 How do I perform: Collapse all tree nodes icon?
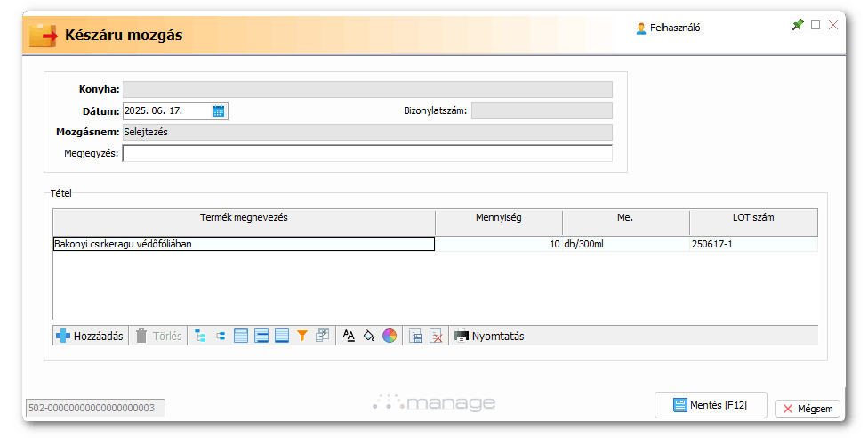click(x=220, y=337)
